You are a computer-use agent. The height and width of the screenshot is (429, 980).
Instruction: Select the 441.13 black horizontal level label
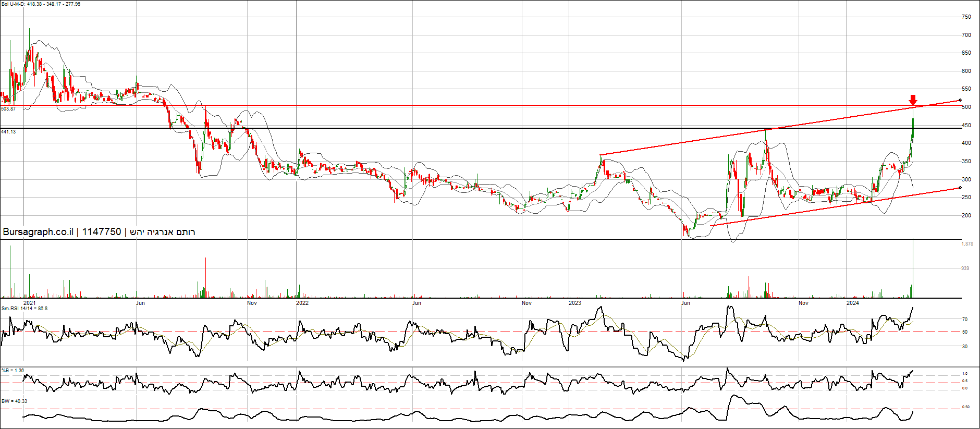[8, 132]
